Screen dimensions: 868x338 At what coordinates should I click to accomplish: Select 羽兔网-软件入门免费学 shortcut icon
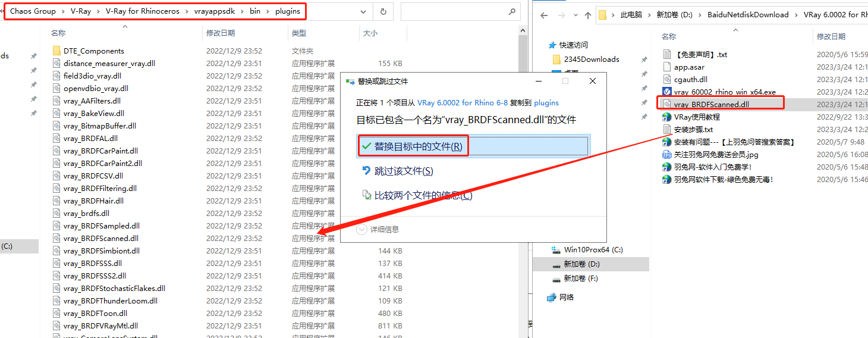tap(667, 167)
